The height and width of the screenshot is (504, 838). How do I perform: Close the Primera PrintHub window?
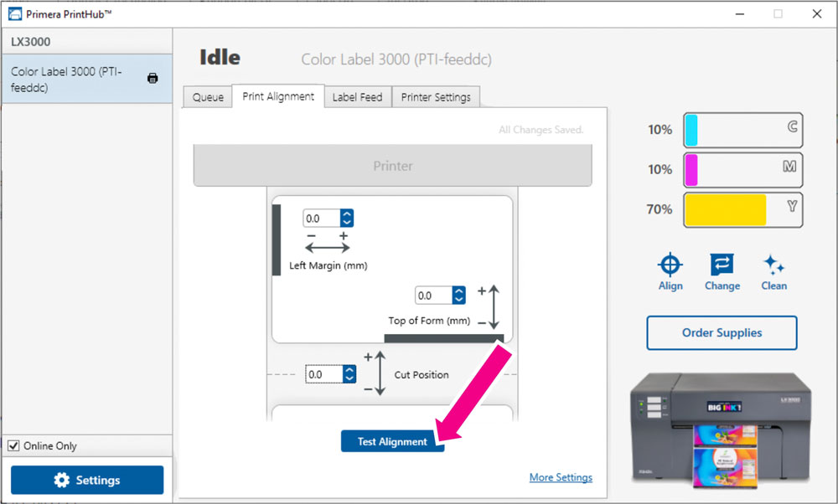pyautogui.click(x=816, y=14)
